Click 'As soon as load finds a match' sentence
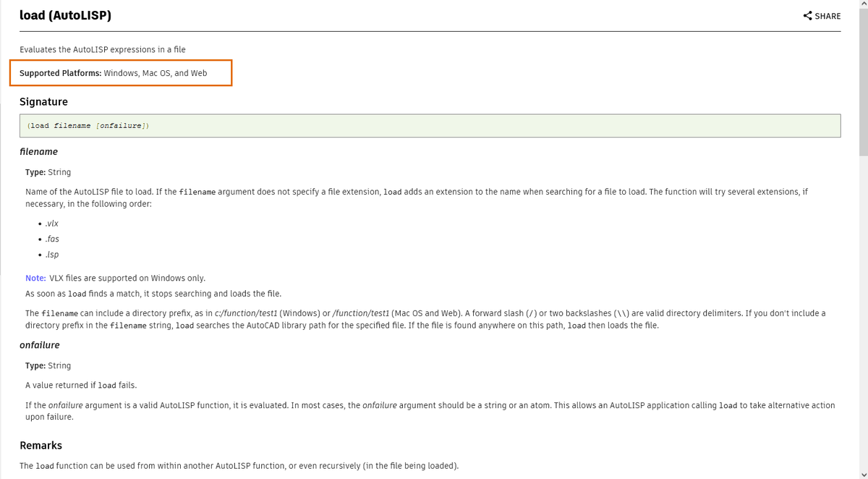This screenshot has width=868, height=479. pyautogui.click(x=153, y=294)
